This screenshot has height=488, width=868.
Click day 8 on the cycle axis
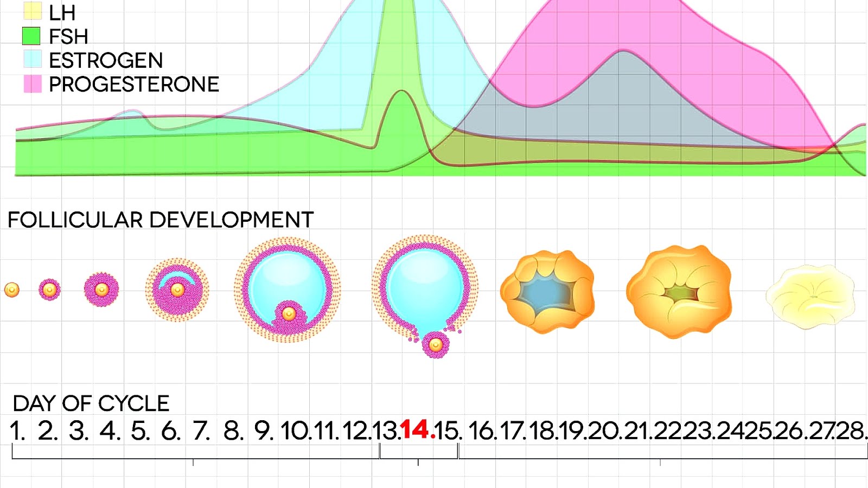(x=234, y=431)
